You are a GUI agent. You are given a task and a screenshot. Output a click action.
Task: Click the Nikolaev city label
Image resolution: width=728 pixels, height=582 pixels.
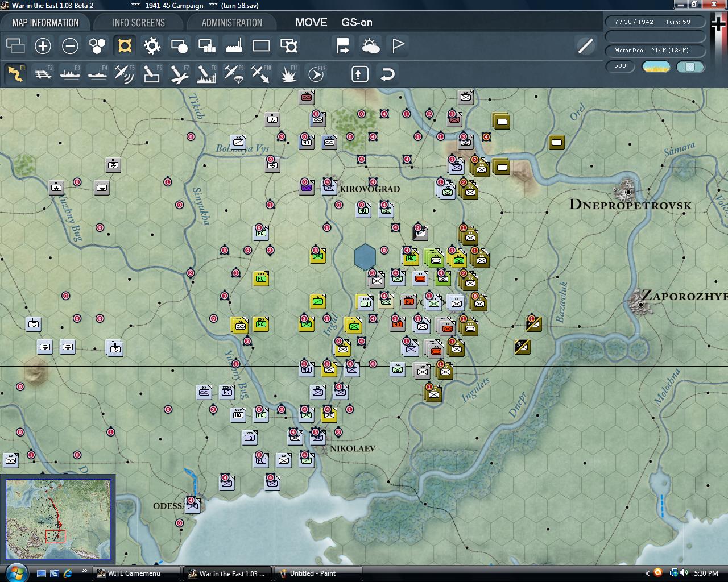tap(352, 448)
